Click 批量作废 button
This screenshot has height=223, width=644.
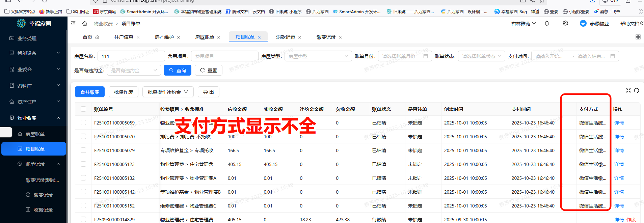(x=124, y=92)
